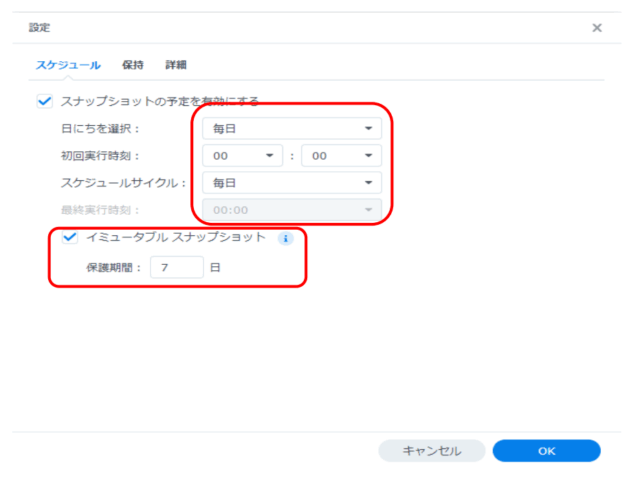Toggle the スナップショットの予定を有効にする checkbox

[43, 101]
